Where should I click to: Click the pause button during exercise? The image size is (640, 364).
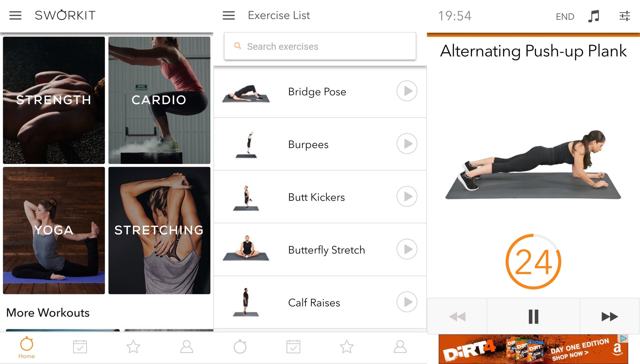(x=533, y=316)
